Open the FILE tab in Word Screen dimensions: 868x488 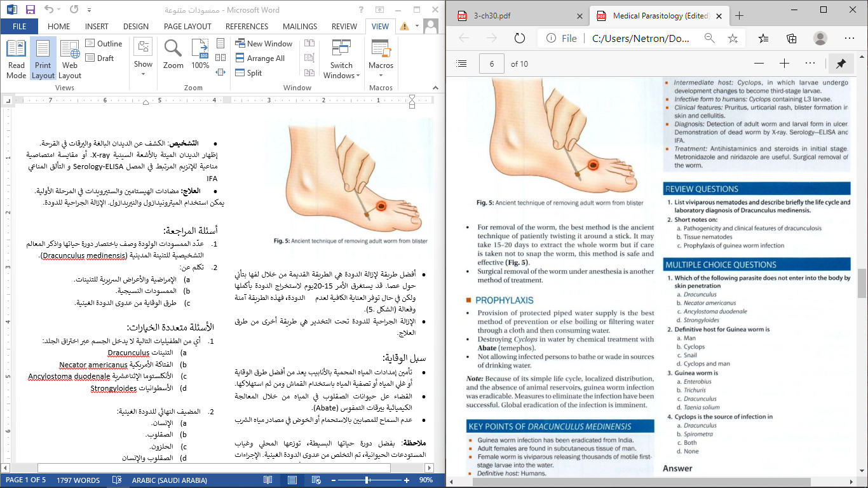[19, 27]
